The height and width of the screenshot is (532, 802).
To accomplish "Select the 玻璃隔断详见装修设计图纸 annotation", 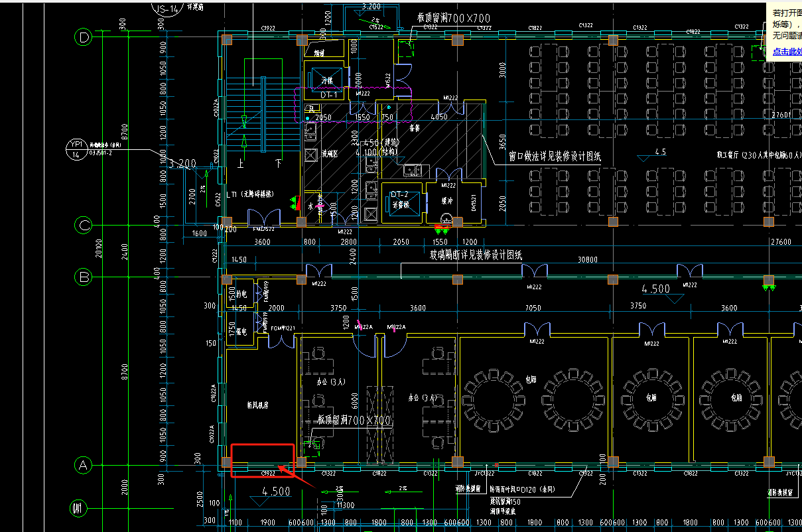I will pos(476,254).
